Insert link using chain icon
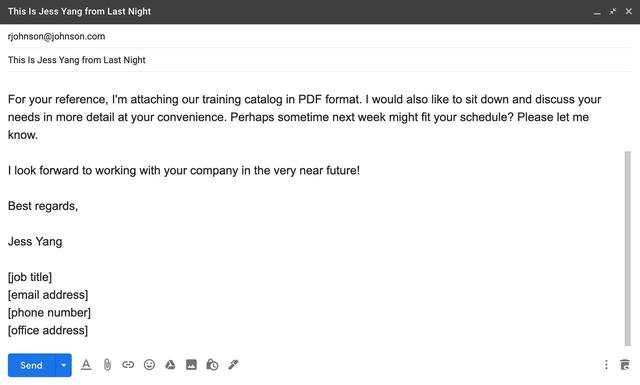Viewport: 640px width, 385px height. (x=128, y=365)
